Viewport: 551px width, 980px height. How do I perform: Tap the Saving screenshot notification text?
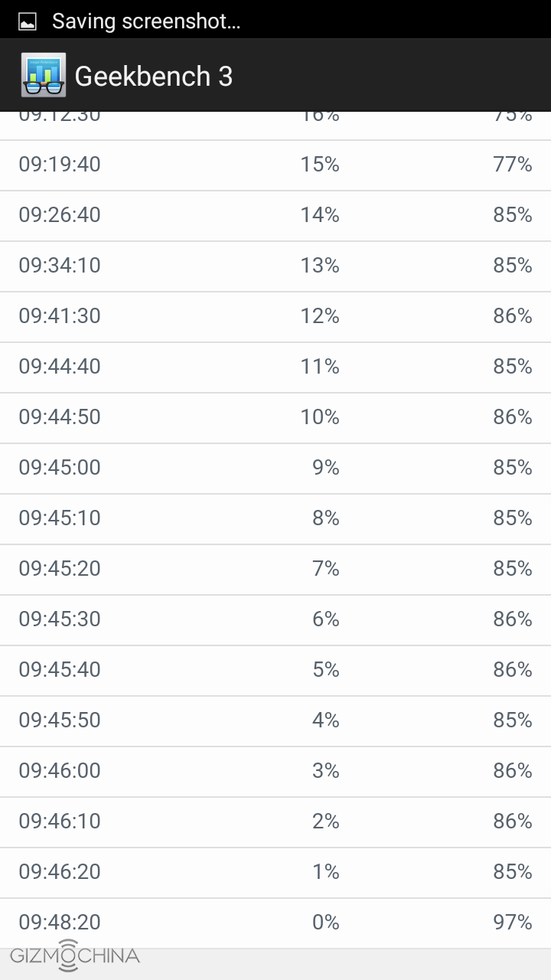click(x=145, y=21)
